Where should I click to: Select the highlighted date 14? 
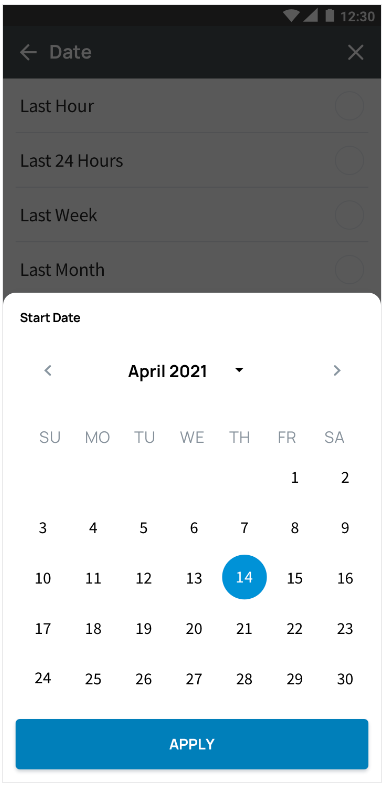(x=244, y=578)
